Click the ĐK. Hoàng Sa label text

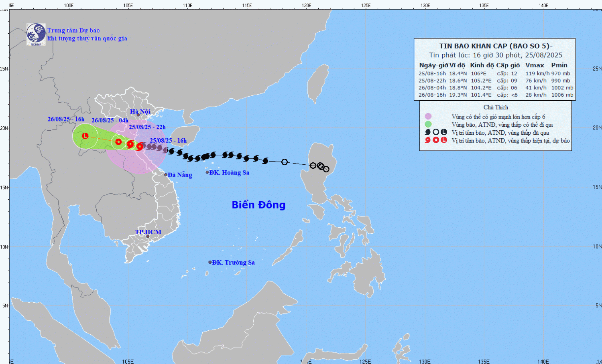point(229,173)
